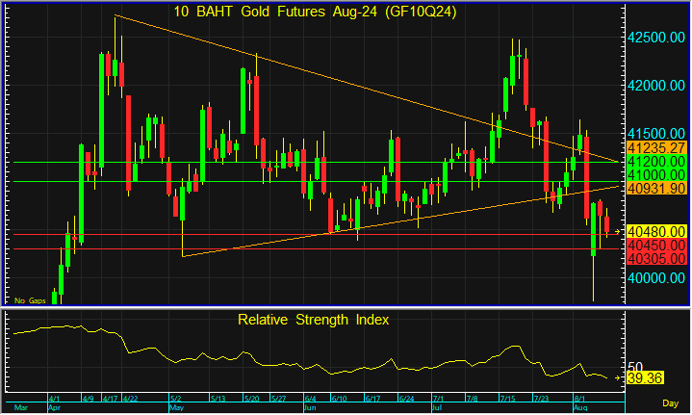Viewport: 692px width, 415px height.
Task: Select the Relative Strength Index title
Action: pyautogui.click(x=313, y=320)
